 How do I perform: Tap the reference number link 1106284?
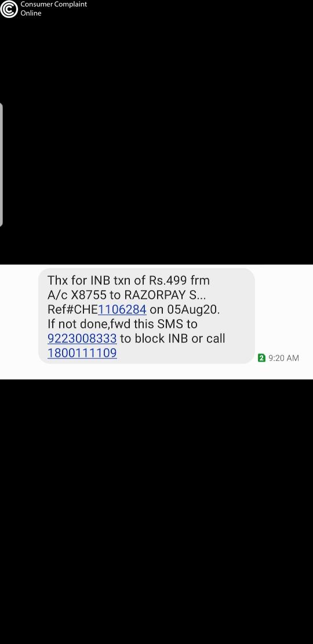(x=122, y=309)
